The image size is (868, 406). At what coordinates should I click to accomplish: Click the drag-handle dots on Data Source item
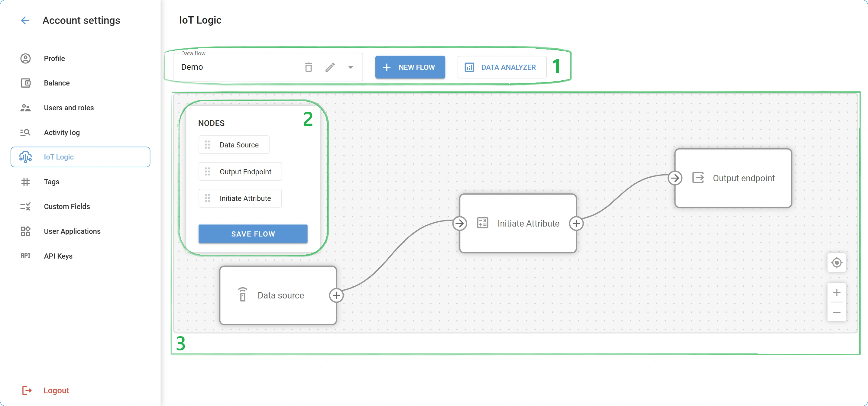[x=208, y=144]
